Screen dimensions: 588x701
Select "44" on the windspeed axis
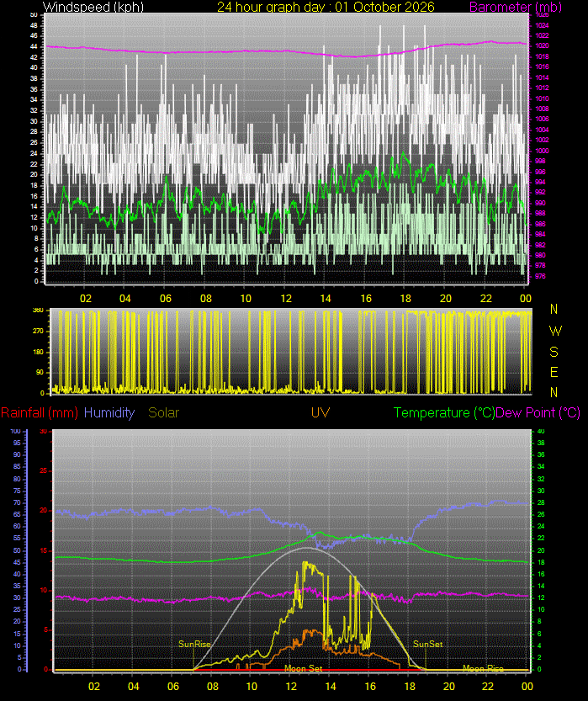tap(34, 46)
